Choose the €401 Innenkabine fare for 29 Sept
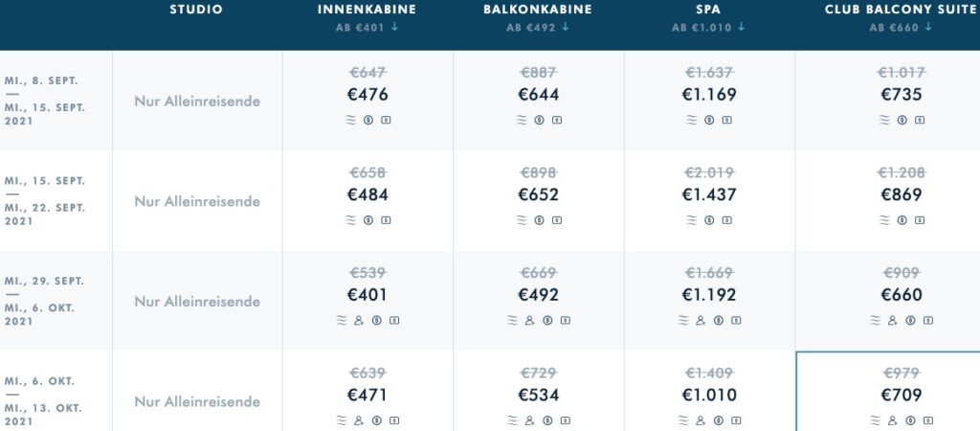Screen dimensions: 980x431 [x=367, y=295]
